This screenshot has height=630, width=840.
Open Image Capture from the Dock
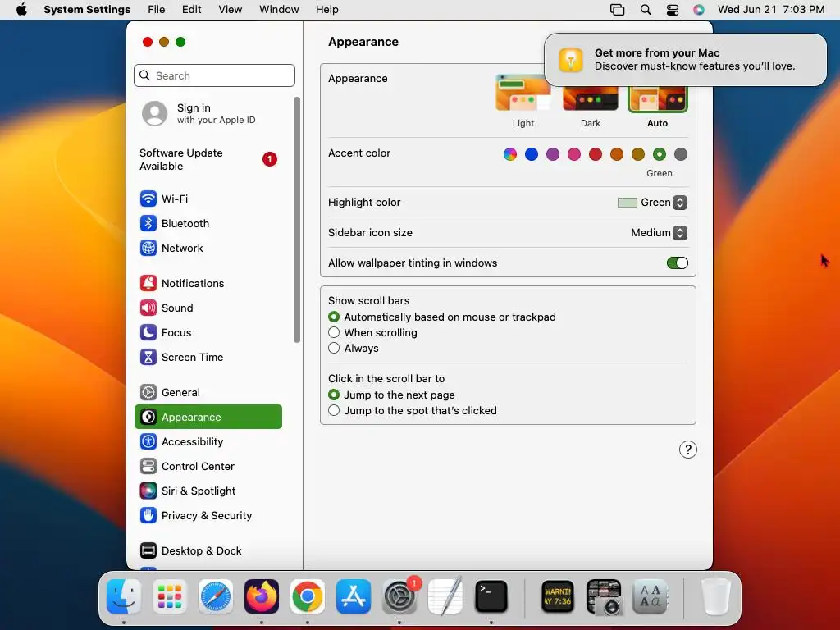pyautogui.click(x=604, y=596)
